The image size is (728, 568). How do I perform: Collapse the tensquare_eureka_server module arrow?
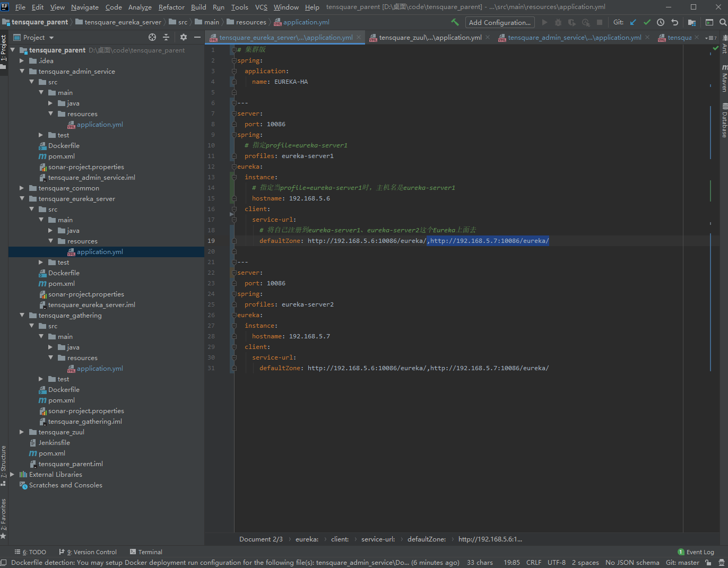pos(22,198)
